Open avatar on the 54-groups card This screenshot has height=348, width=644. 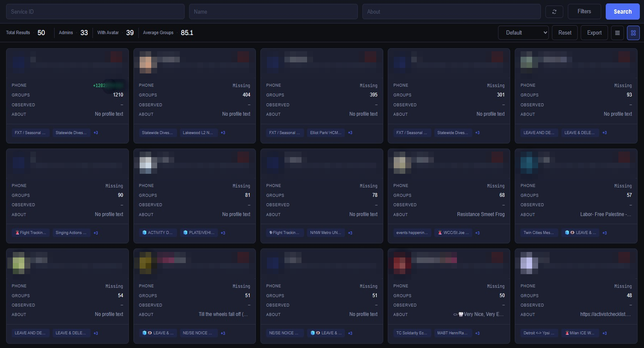tap(18, 263)
